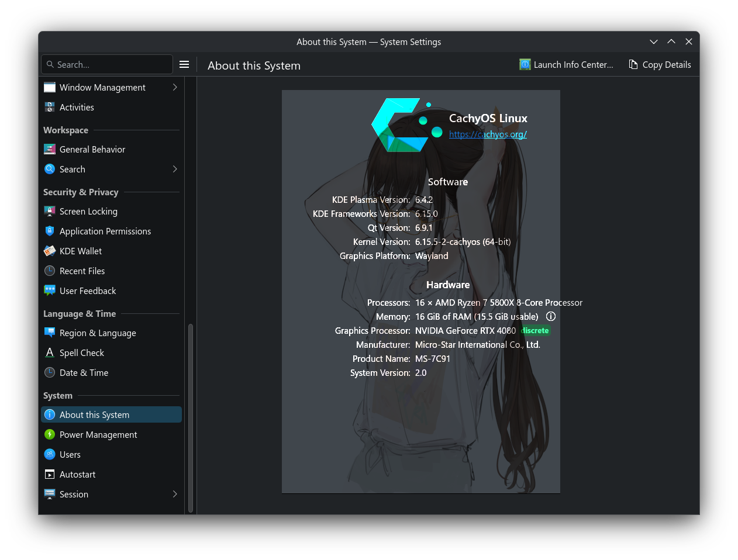Click the Micro-Star International manufacturer text
This screenshot has width=738, height=560.
(478, 344)
